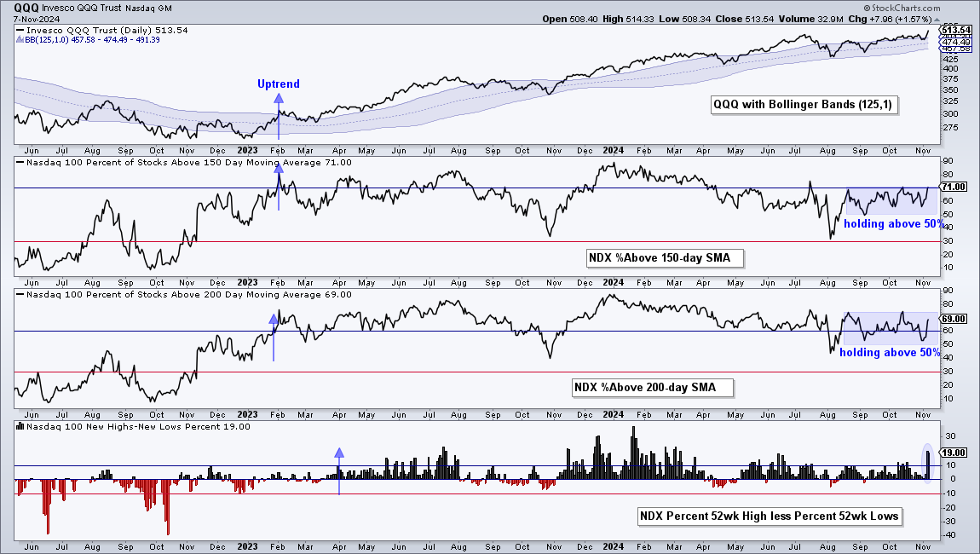This screenshot has height=554, width=980.
Task: Click the 'NDX %Above 150-day SMA' label box
Action: (665, 257)
